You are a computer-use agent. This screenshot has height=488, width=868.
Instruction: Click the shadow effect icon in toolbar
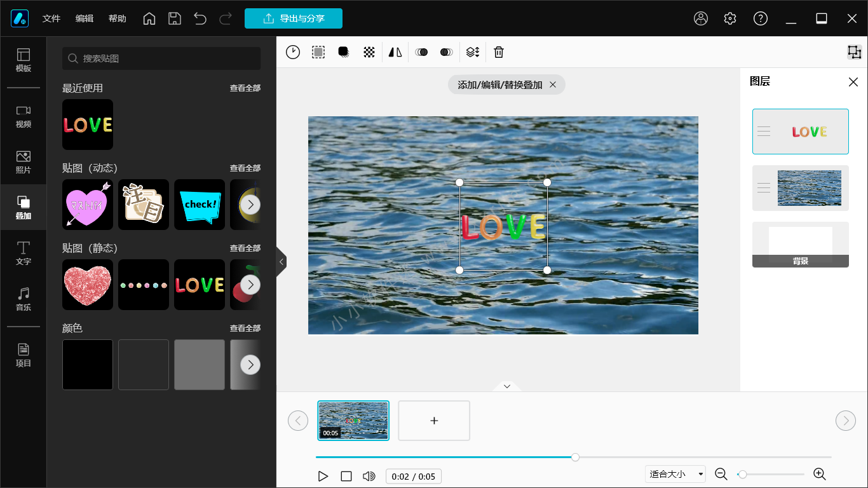tap(344, 52)
